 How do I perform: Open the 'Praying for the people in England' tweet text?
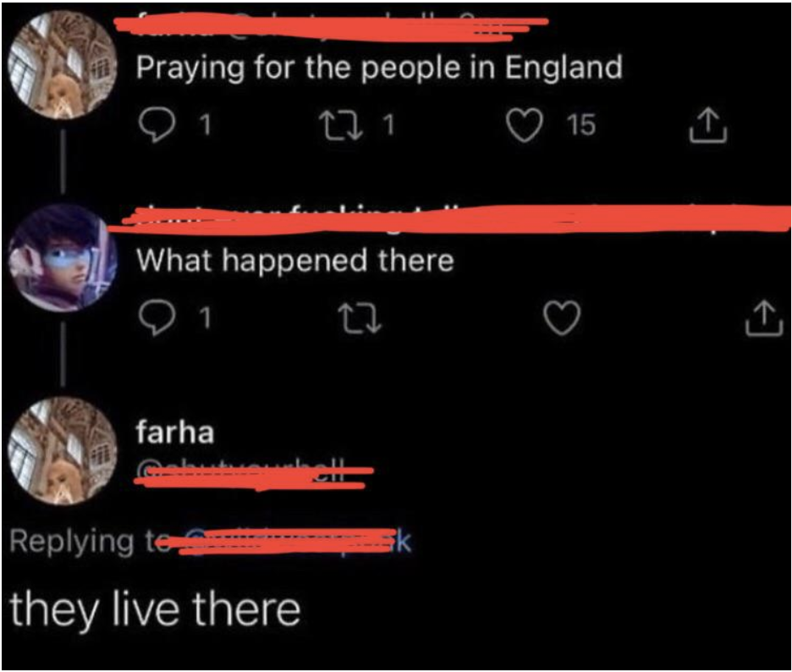pyautogui.click(x=379, y=69)
